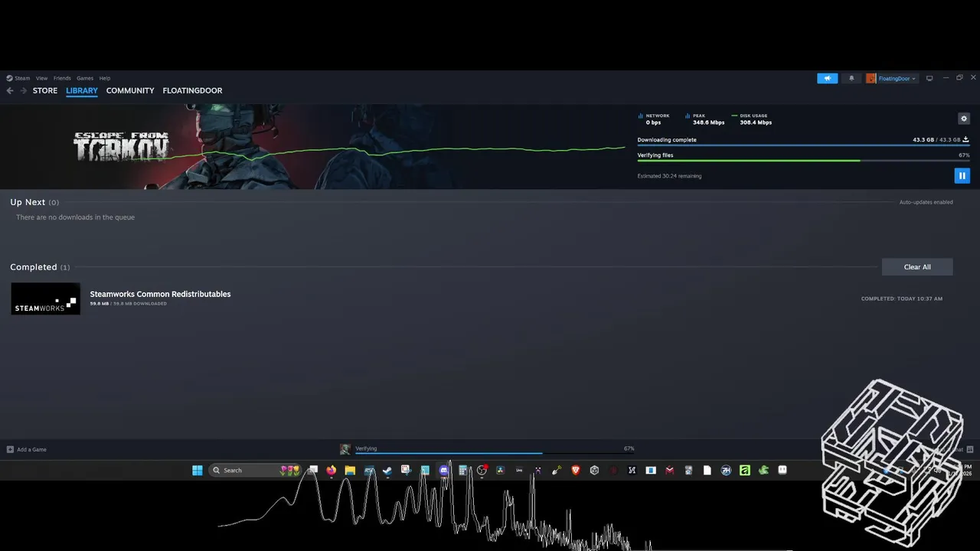Click the Steam taskbar icon
Screen dimensions: 980x551
point(387,470)
